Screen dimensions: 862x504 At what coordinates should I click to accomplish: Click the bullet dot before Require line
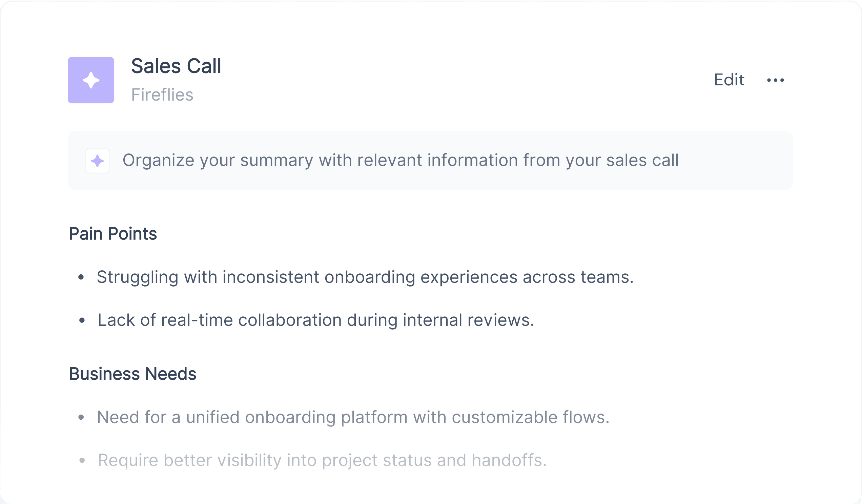pyautogui.click(x=82, y=461)
